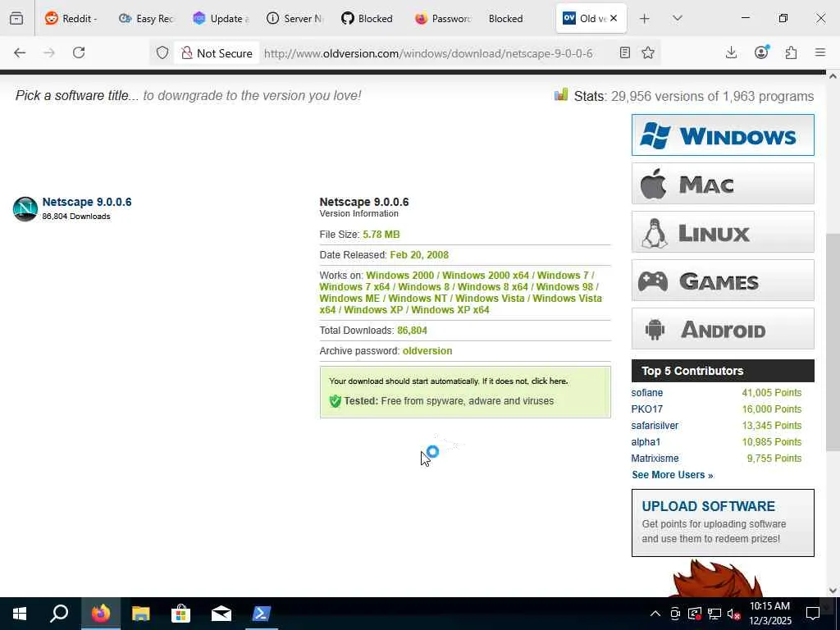Open contributor safarisilver profile
Screen dimensions: 840x630
[x=655, y=426]
